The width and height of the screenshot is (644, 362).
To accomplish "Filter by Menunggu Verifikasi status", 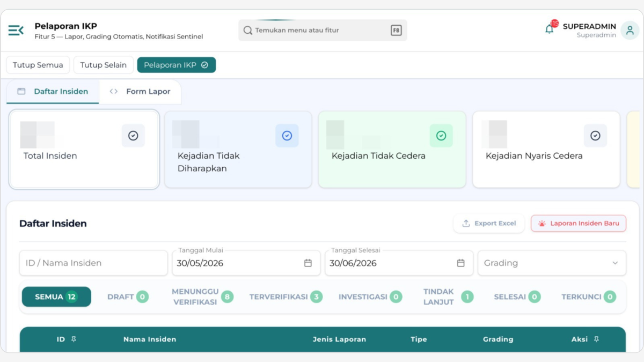I will (x=202, y=297).
